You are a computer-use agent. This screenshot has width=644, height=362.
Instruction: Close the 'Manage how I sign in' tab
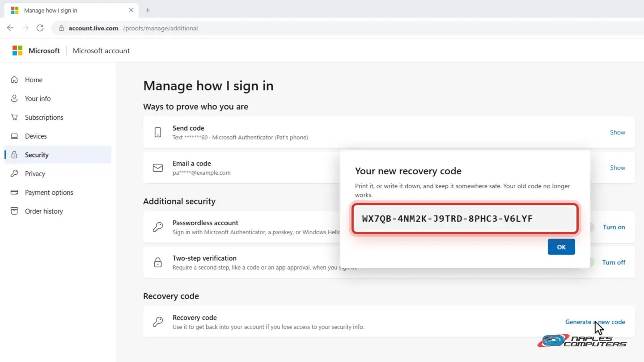point(131,10)
